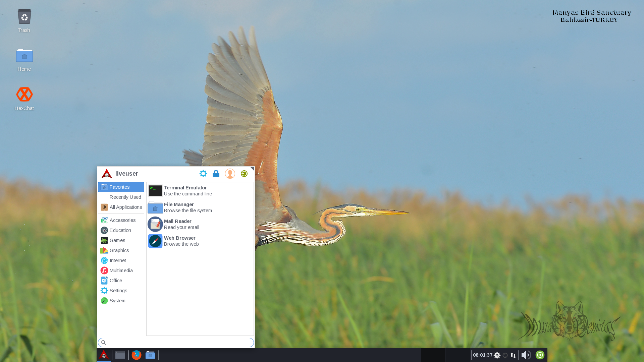The width and height of the screenshot is (644, 362).
Task: Click the 08:01:37 clock in panel
Action: [483, 355]
